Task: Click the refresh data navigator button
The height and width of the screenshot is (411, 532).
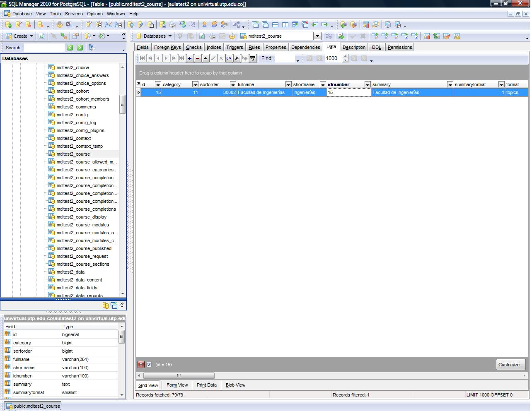Action: [x=229, y=58]
